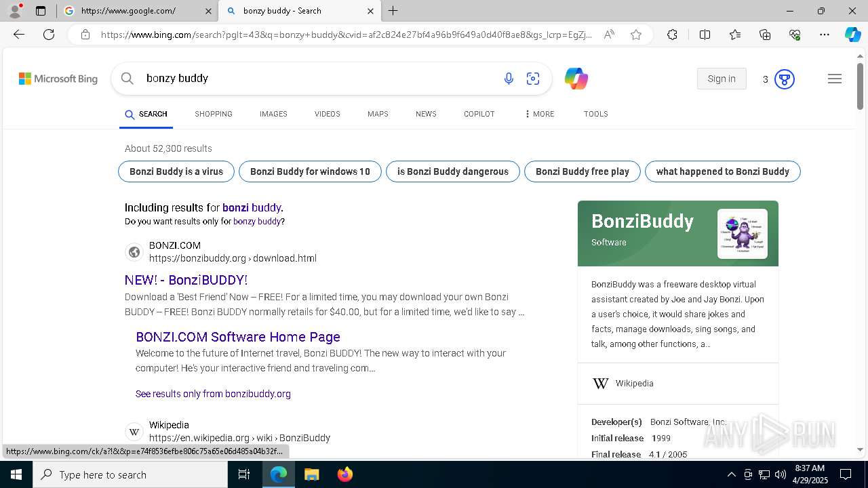Viewport: 868px width, 488px height.
Task: Click the Sign in button
Action: pos(722,79)
